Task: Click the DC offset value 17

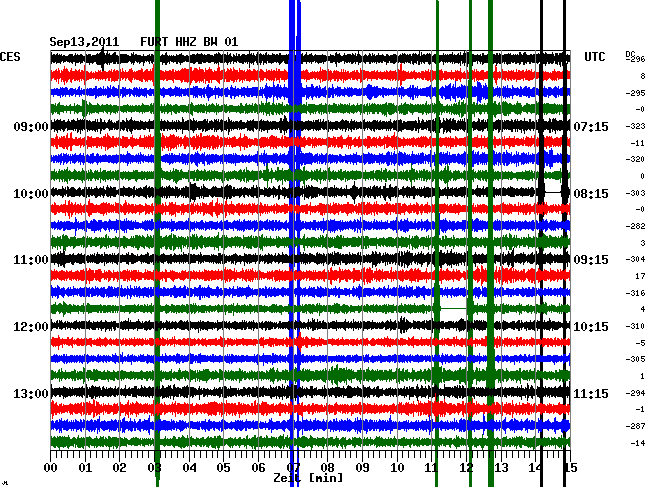Action: point(640,276)
